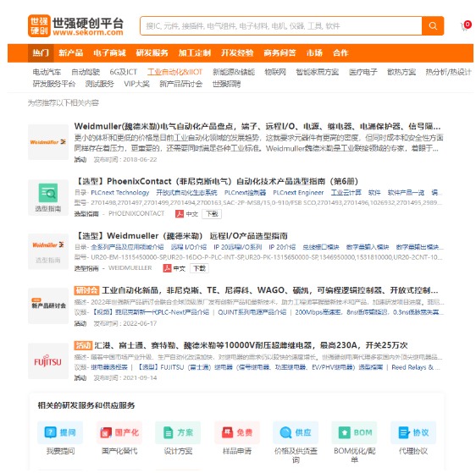
Task: Open the 国产化替代 service icon
Action: coord(119,432)
